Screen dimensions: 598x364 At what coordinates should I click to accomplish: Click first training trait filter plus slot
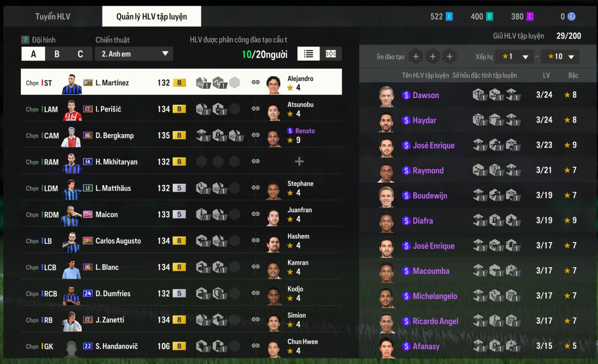[x=415, y=56]
